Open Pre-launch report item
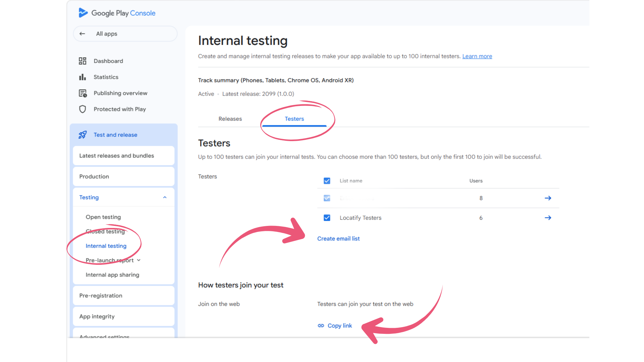Screen dimensions: 644x362 [110, 260]
